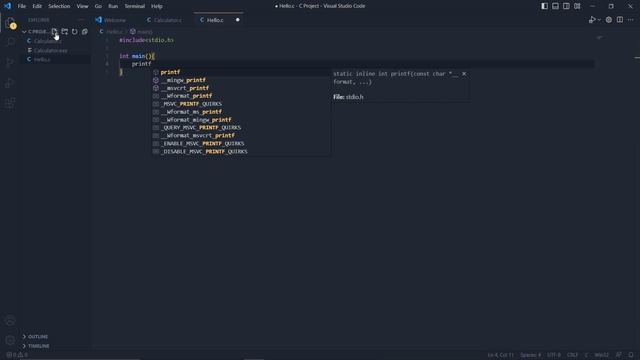Expand the Timeline section

(39, 346)
